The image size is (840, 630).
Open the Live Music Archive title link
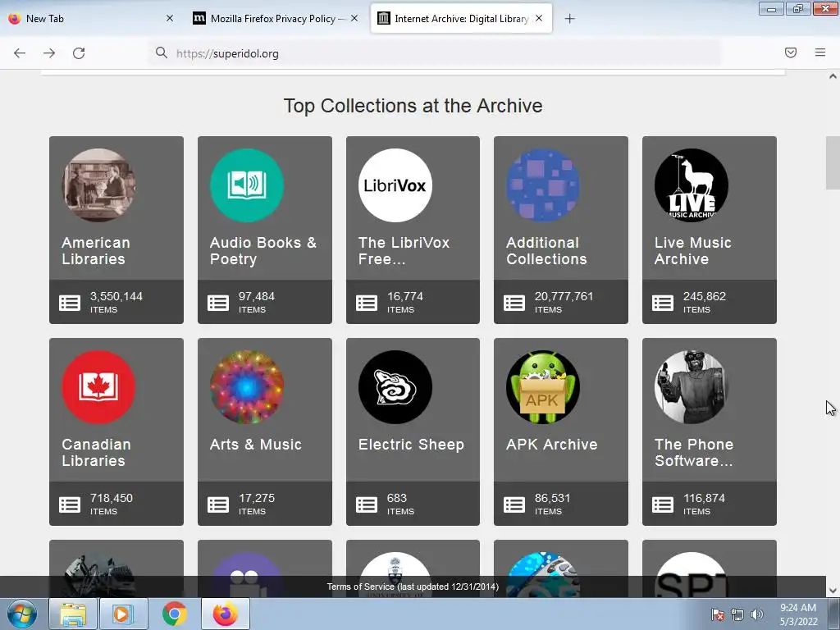tap(692, 251)
